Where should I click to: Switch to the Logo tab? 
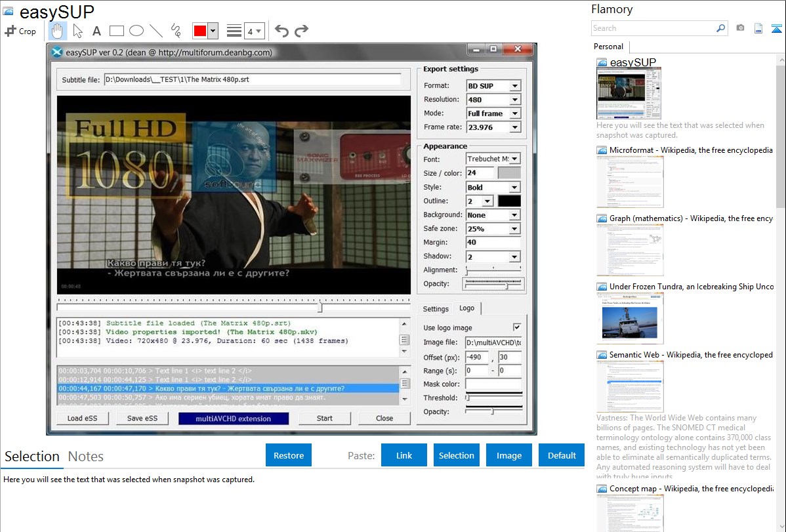(466, 308)
